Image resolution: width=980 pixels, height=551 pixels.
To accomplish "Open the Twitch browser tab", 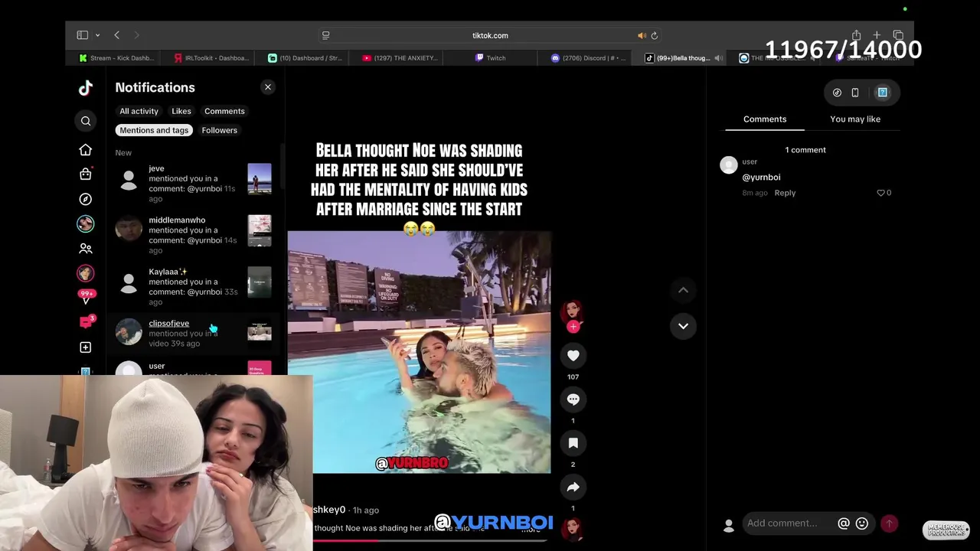I will [x=490, y=58].
